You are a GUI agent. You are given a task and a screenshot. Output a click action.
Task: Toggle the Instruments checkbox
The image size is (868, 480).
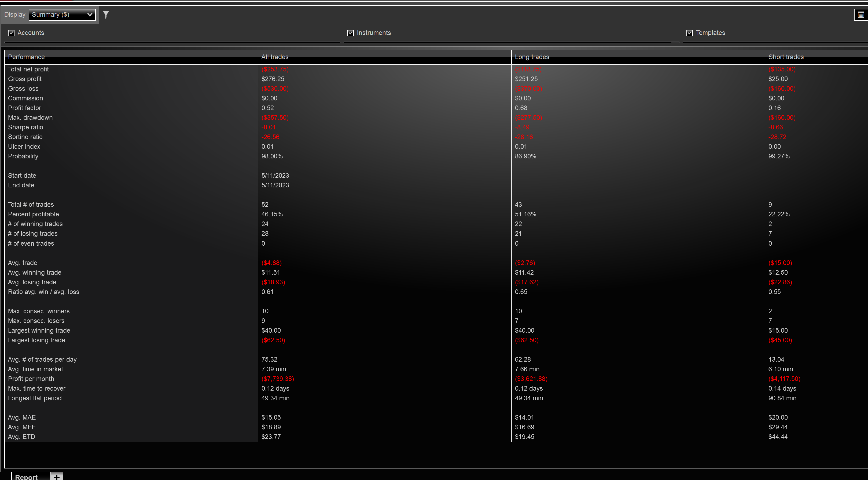click(x=350, y=33)
